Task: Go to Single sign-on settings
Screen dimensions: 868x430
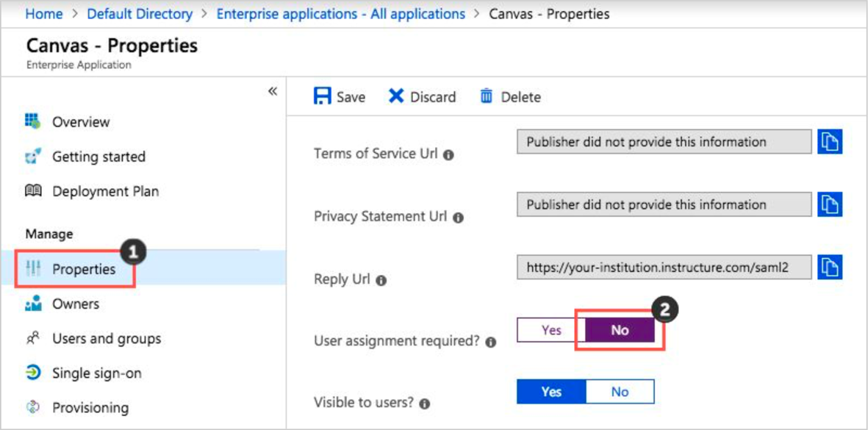Action: click(96, 373)
